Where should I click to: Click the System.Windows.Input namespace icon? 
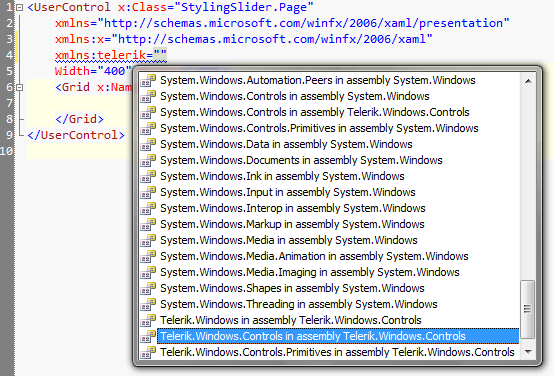click(x=148, y=192)
